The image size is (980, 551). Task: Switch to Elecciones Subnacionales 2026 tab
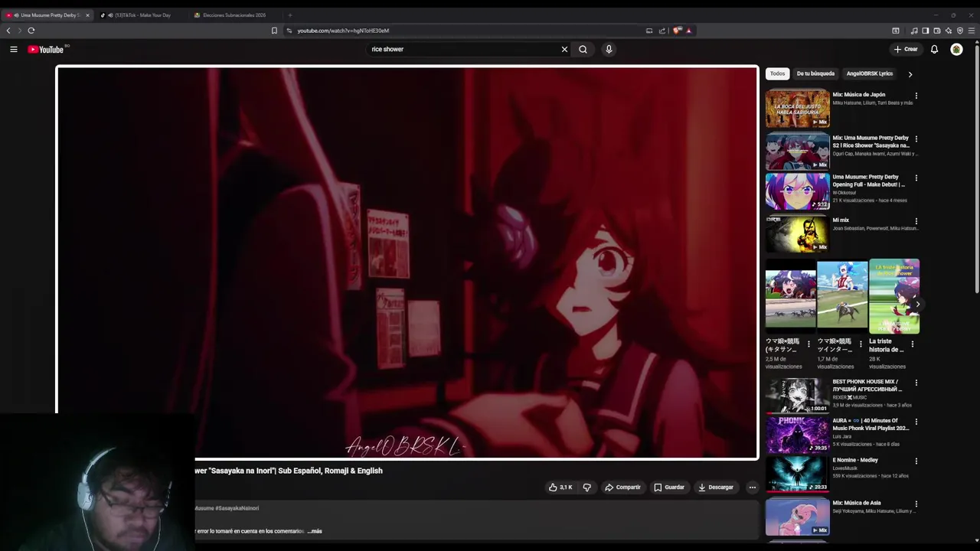[234, 15]
